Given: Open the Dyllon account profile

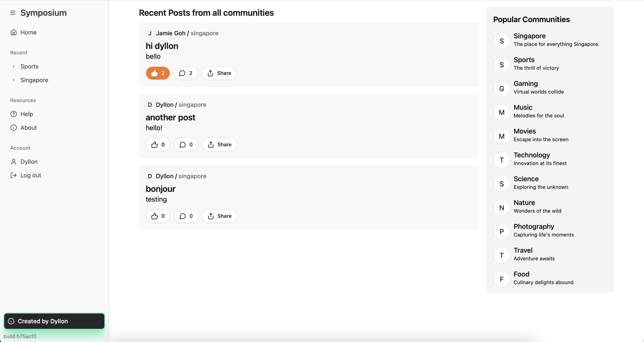Looking at the screenshot, I should [x=29, y=162].
